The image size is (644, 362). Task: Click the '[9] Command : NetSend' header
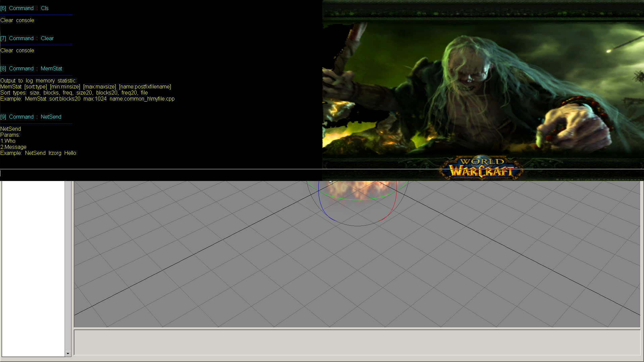click(31, 117)
